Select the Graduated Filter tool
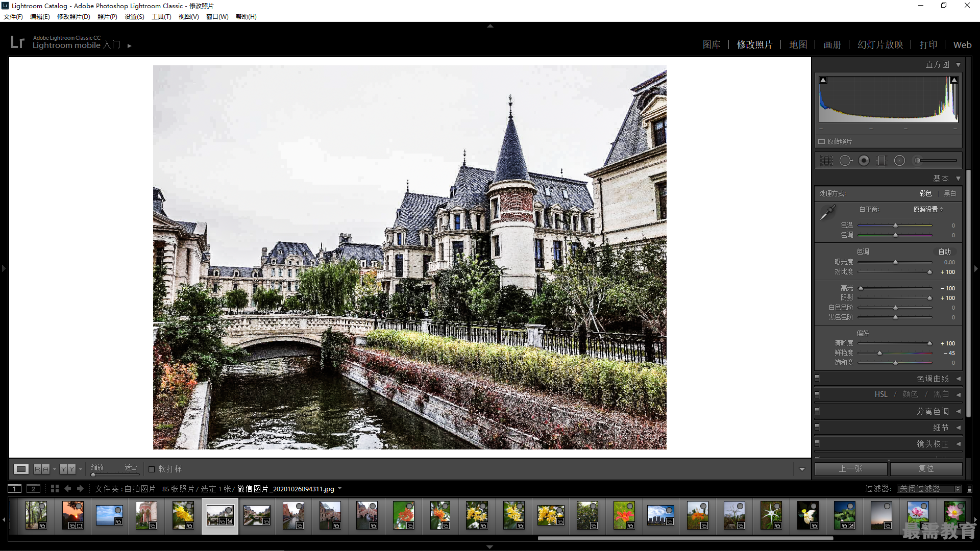 [881, 161]
